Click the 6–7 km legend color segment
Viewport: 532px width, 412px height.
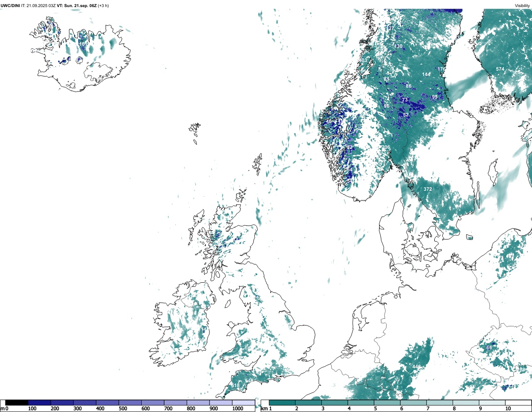pos(413,402)
